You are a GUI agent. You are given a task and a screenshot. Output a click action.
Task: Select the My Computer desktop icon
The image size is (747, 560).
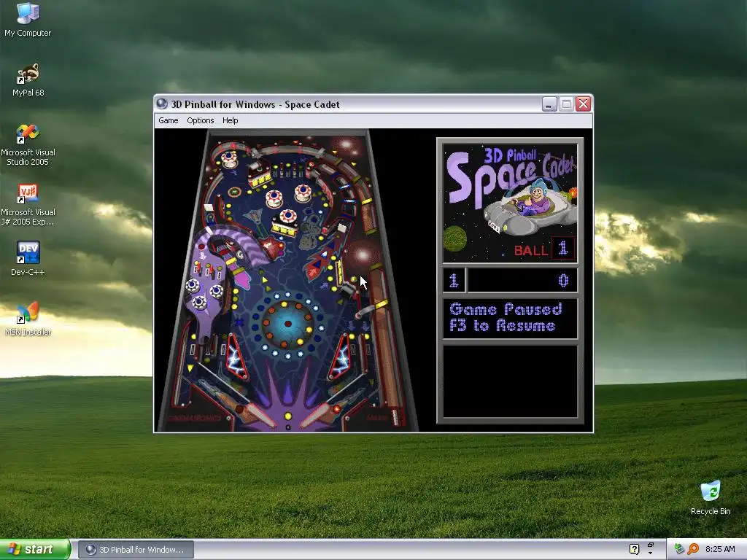28,20
